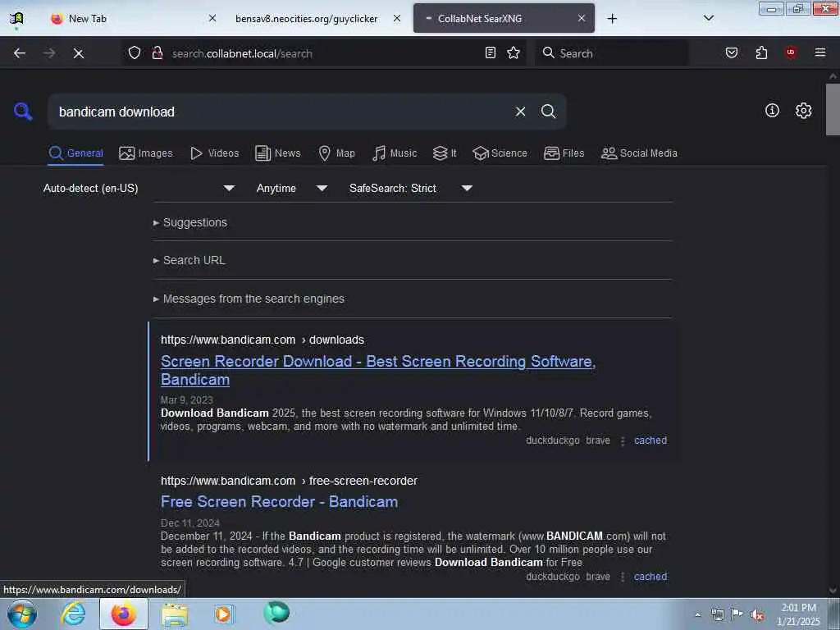
Task: Open cached copy of the downloads result
Action: point(651,441)
